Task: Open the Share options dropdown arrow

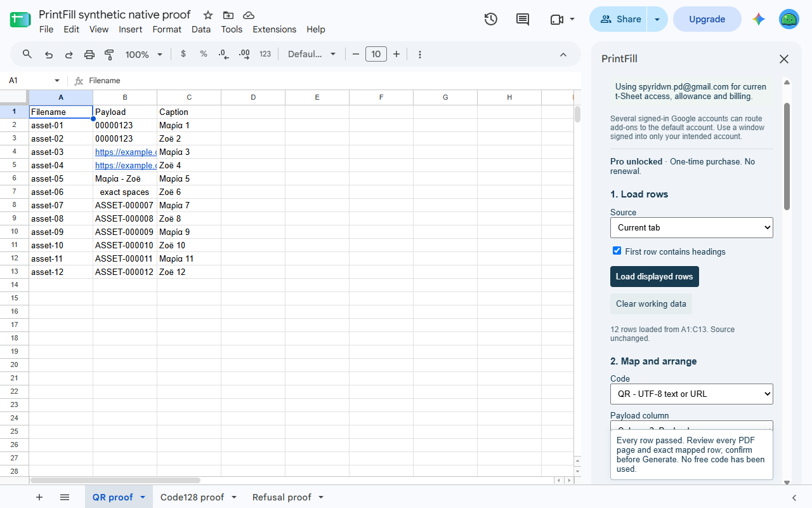Action: coord(657,19)
